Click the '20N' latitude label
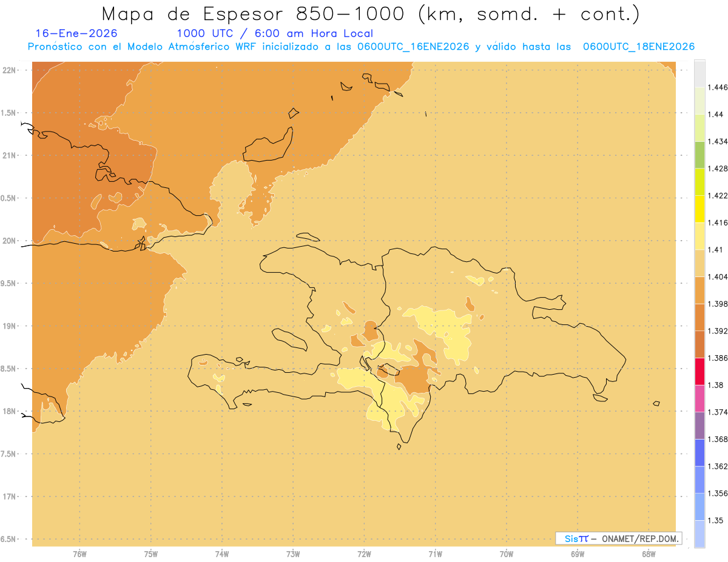 [10, 241]
